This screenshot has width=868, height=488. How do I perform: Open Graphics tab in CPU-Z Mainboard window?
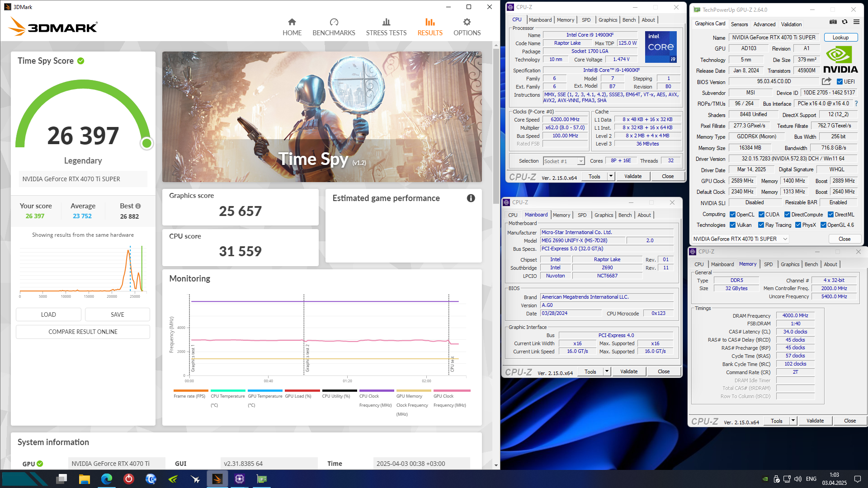tap(604, 215)
